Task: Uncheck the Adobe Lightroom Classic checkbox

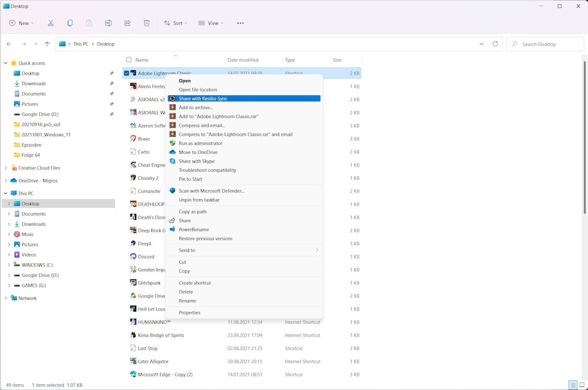Action: coord(126,73)
